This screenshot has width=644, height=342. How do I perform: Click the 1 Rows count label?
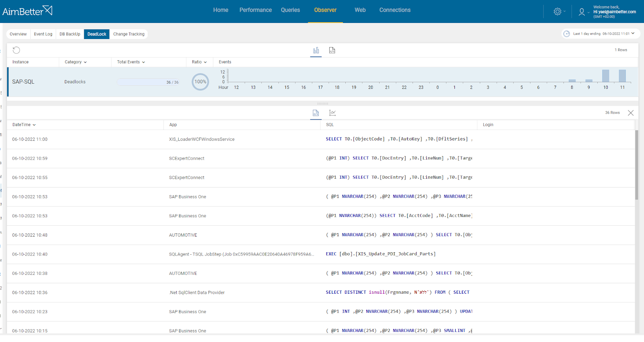click(621, 50)
